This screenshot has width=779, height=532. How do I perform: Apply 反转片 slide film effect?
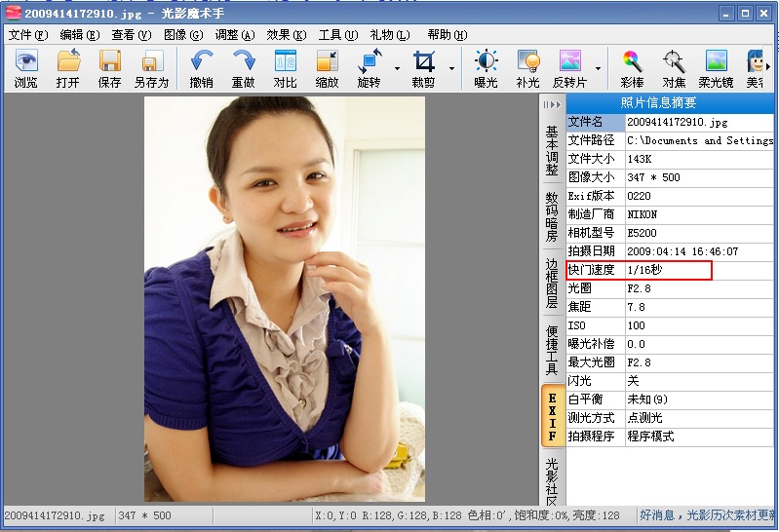coord(569,68)
